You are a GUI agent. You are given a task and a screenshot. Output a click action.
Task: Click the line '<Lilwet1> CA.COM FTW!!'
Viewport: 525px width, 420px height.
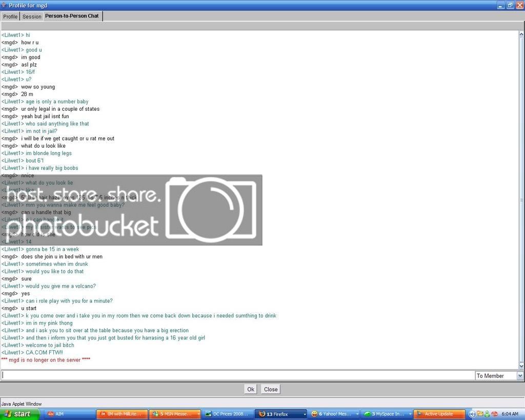(x=32, y=352)
